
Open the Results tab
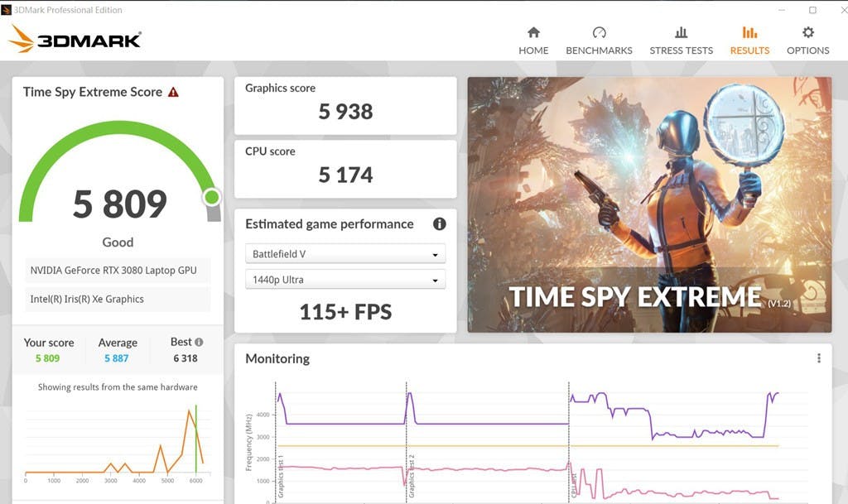749,41
